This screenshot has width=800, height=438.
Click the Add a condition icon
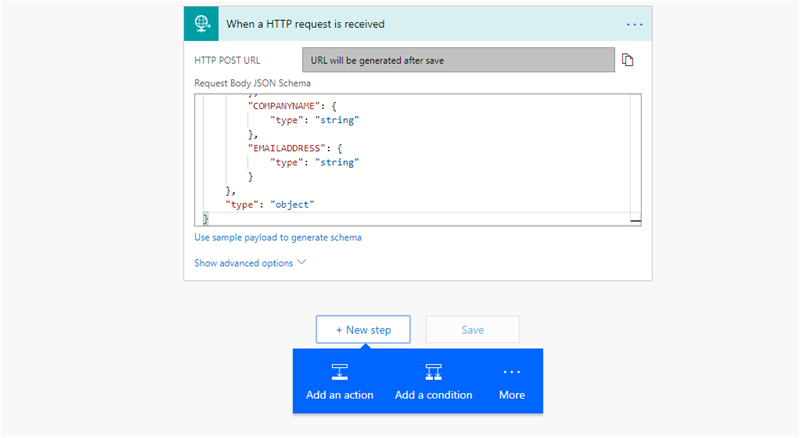pyautogui.click(x=433, y=372)
